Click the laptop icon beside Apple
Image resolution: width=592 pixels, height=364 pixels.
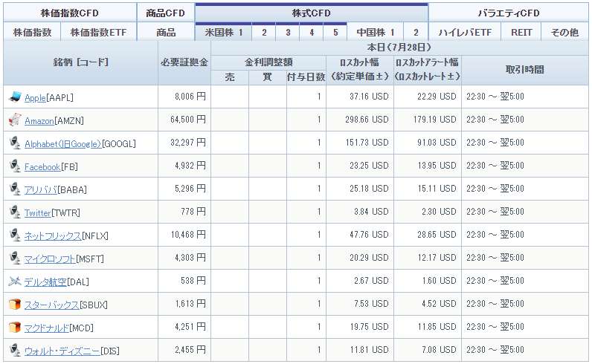(x=15, y=97)
